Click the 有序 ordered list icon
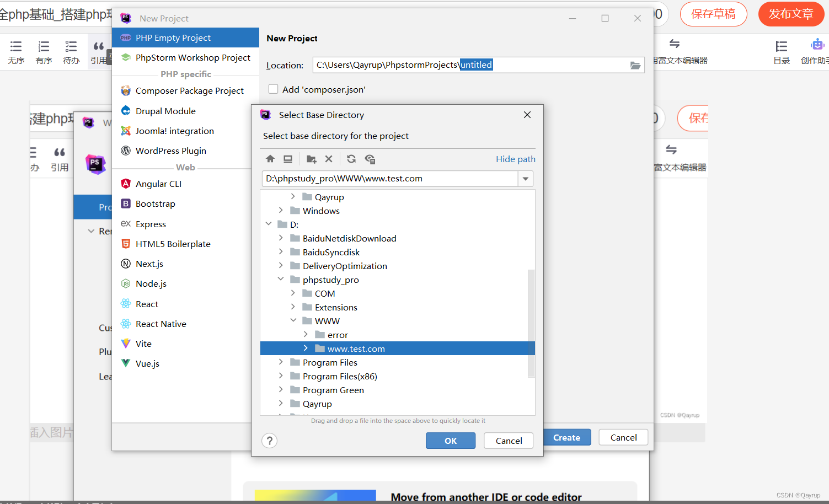 click(x=44, y=46)
